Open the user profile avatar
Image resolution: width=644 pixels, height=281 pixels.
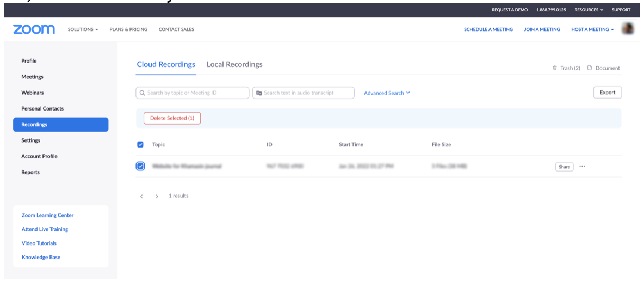628,29
